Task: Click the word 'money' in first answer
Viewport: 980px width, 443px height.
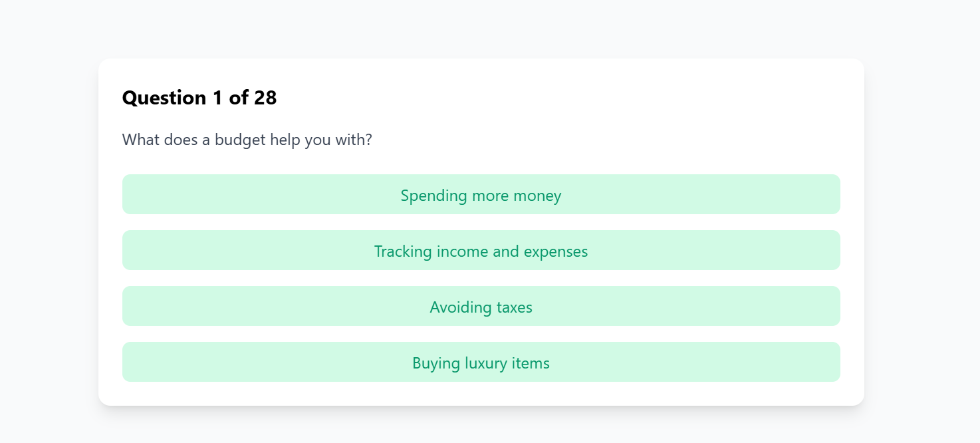Action: [541, 196]
